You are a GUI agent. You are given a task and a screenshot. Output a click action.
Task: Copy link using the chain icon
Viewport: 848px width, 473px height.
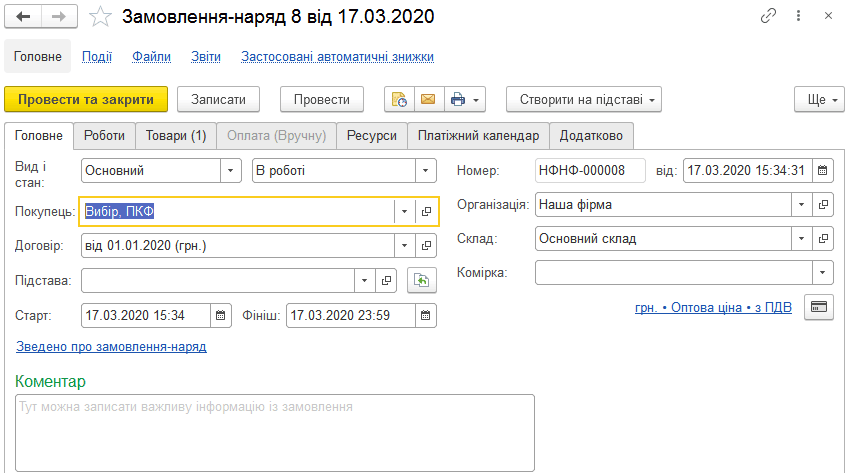point(768,16)
